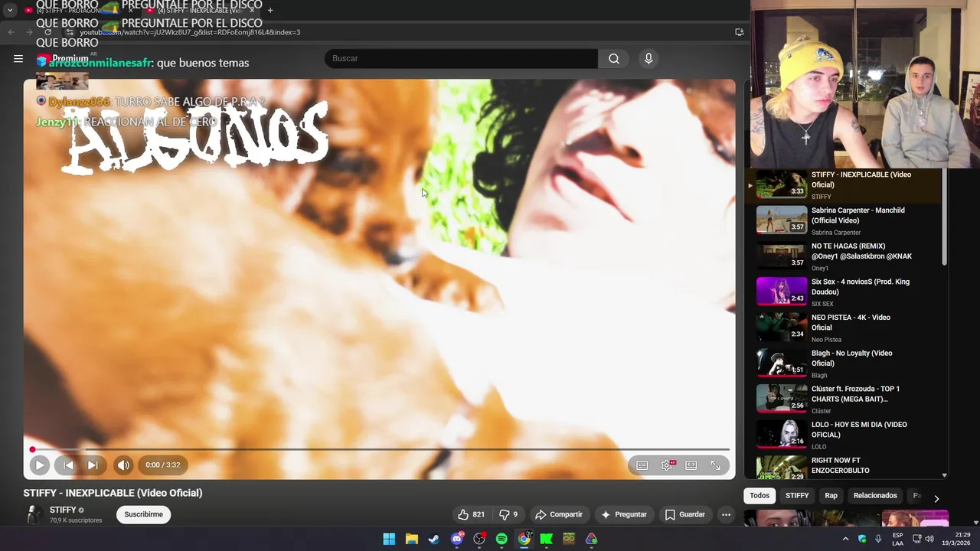The height and width of the screenshot is (551, 980).
Task: Open File Explorer from the taskbar
Action: [x=411, y=539]
